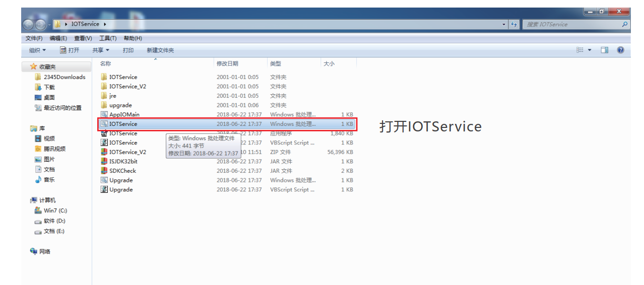Screen dimensions: 644x285
Task: Open the recent pages dropdown beside Forward
Action: pyautogui.click(x=49, y=24)
